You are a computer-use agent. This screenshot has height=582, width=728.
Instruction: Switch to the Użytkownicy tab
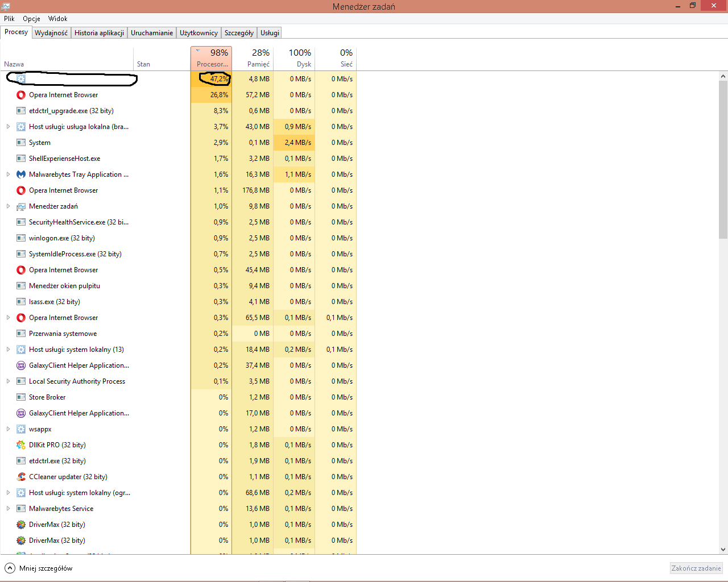click(x=198, y=33)
